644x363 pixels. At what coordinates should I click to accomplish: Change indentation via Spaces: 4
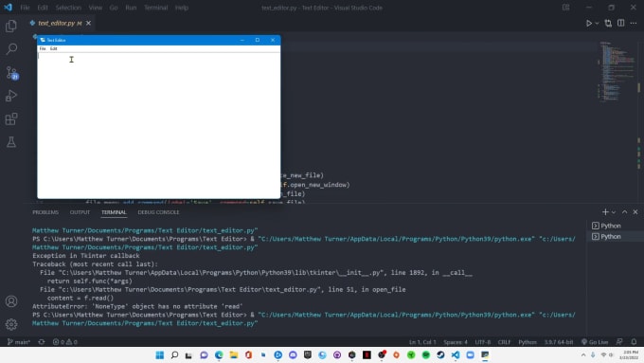click(x=456, y=342)
